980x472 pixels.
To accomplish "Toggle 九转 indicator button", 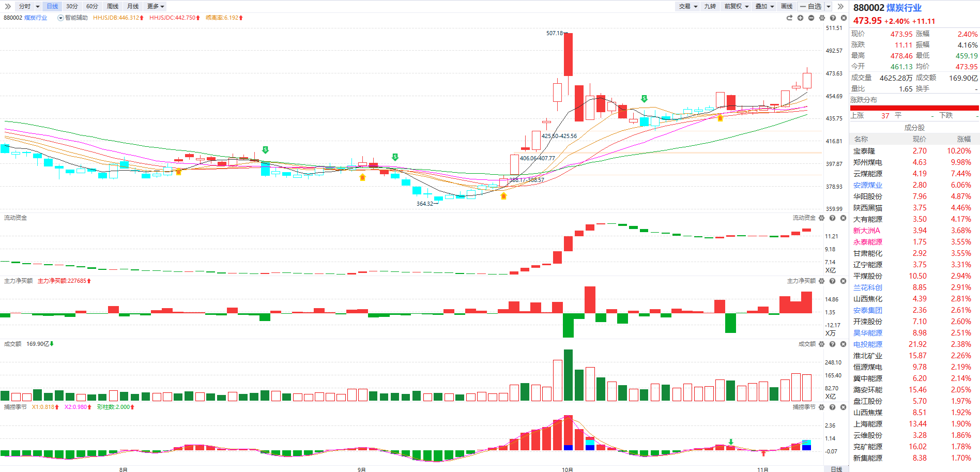I will pyautogui.click(x=710, y=6).
